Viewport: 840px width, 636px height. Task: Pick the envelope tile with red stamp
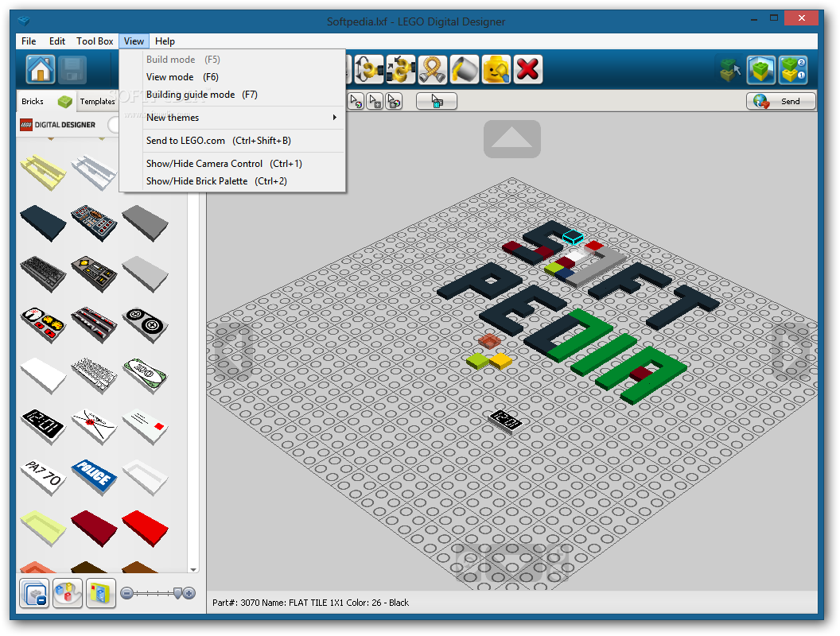click(95, 427)
